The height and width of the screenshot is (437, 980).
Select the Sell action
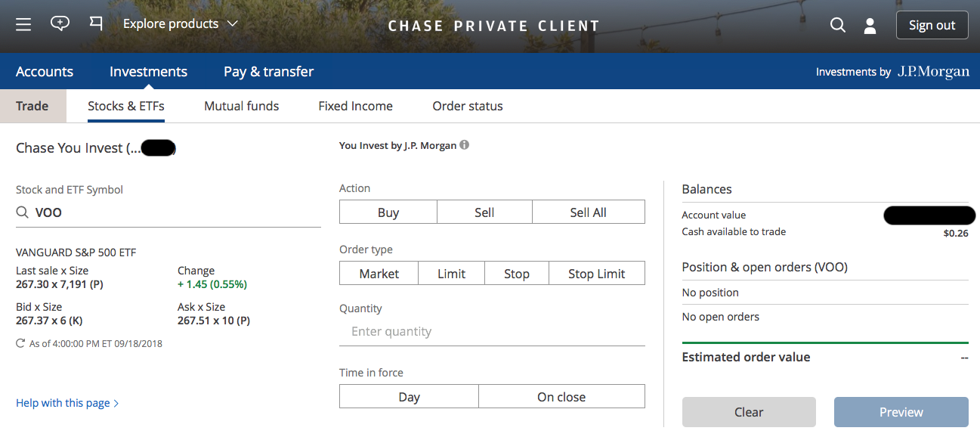pos(484,212)
